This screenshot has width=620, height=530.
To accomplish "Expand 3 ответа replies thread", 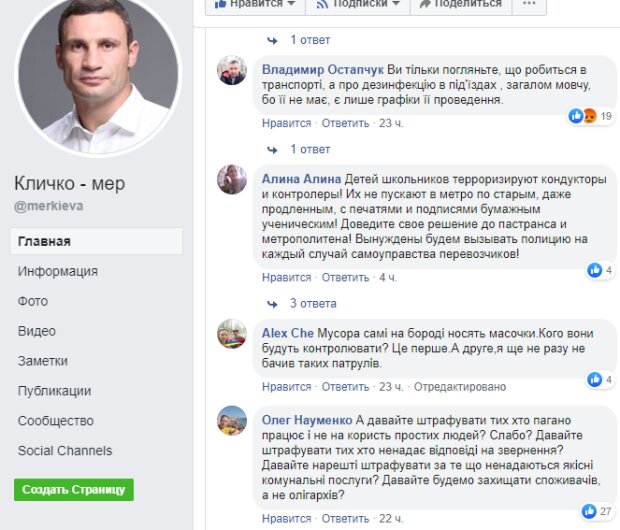I will 313,303.
